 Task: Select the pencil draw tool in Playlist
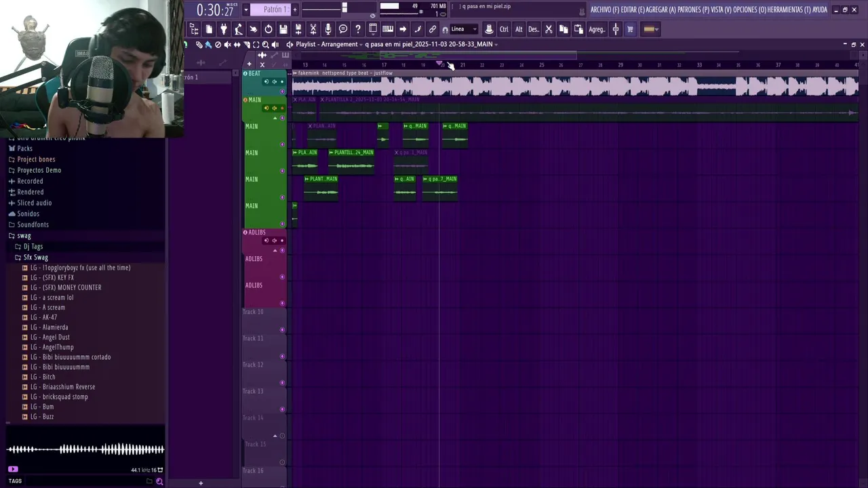click(199, 45)
